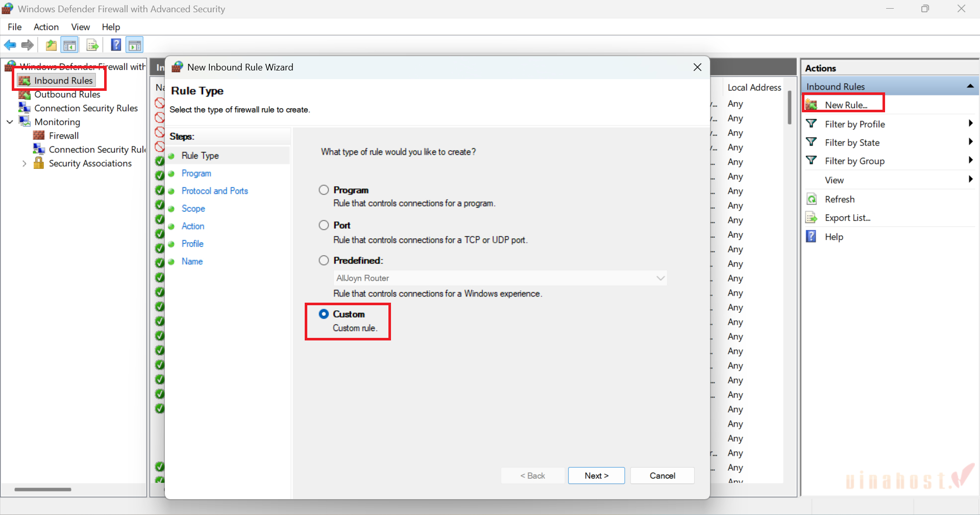
Task: Click the Help icon in Actions pane
Action: pyautogui.click(x=811, y=236)
